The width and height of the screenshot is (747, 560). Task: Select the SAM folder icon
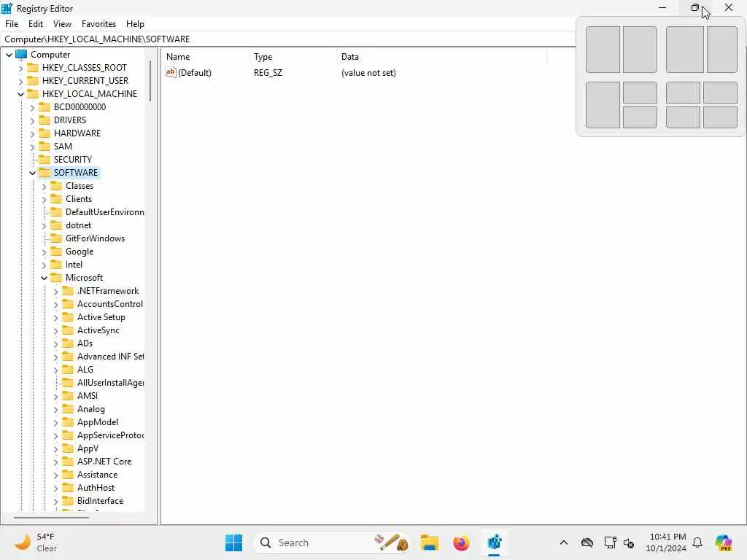click(44, 146)
